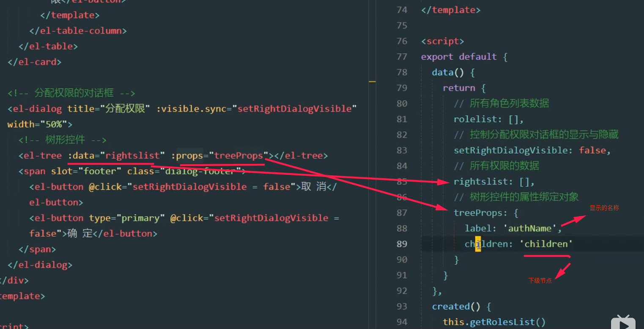
Task: Click the comment 所有权限的数据
Action: click(496, 166)
